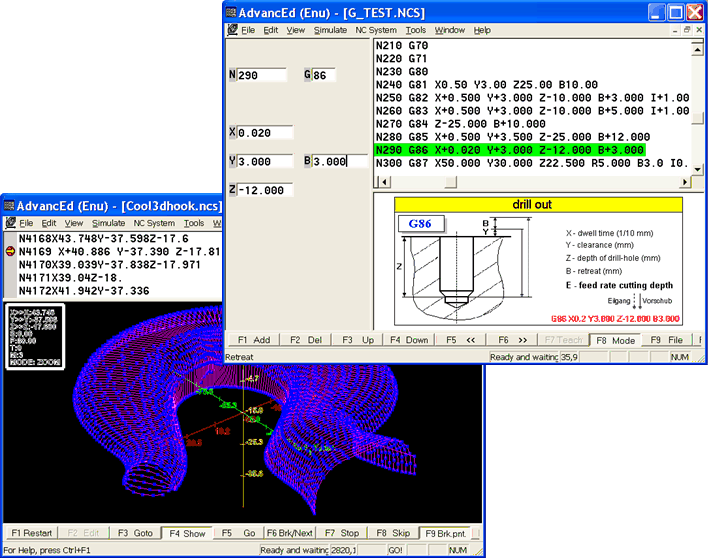Select highlighted line N290 G86

point(510,150)
